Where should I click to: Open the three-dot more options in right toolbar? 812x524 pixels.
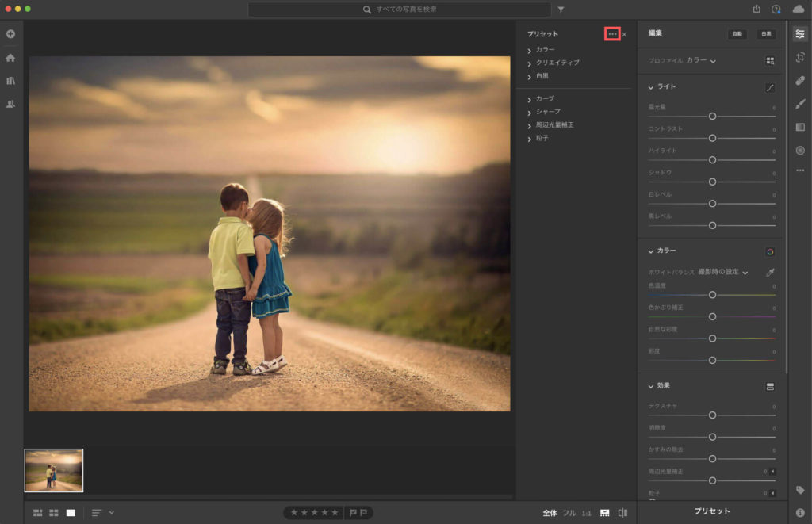point(800,170)
